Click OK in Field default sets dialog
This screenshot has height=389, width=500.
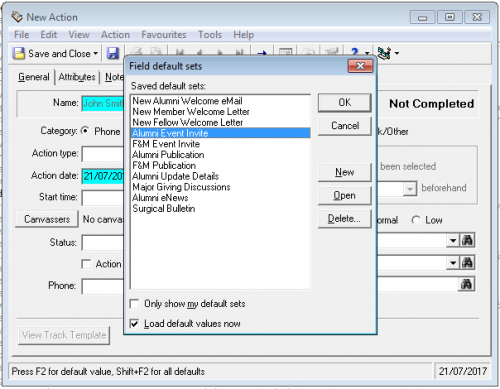click(345, 102)
